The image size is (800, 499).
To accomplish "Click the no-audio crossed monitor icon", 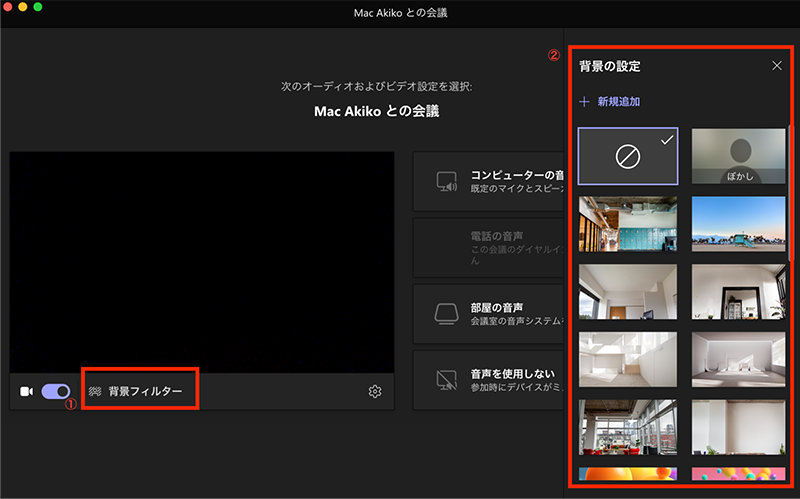I will click(x=446, y=380).
